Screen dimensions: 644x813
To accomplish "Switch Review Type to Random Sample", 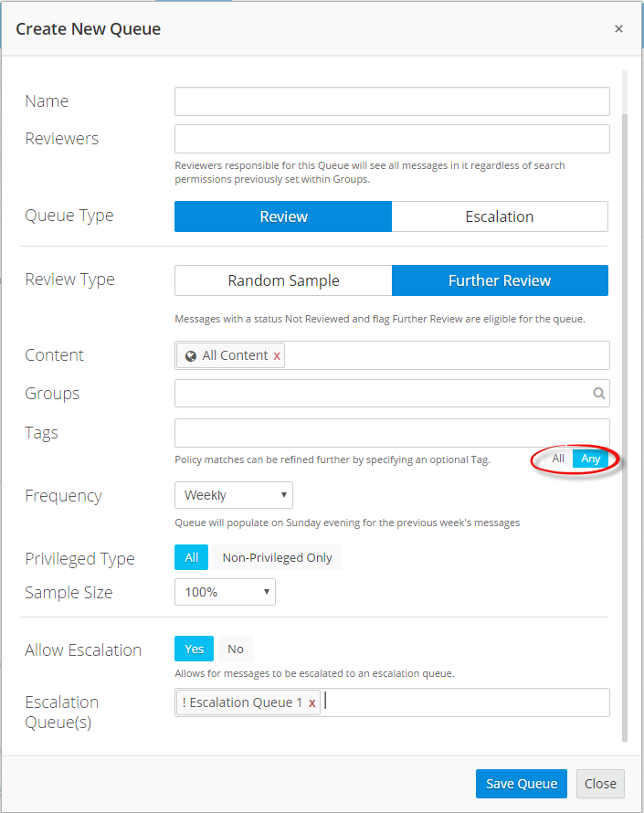I will click(x=283, y=280).
